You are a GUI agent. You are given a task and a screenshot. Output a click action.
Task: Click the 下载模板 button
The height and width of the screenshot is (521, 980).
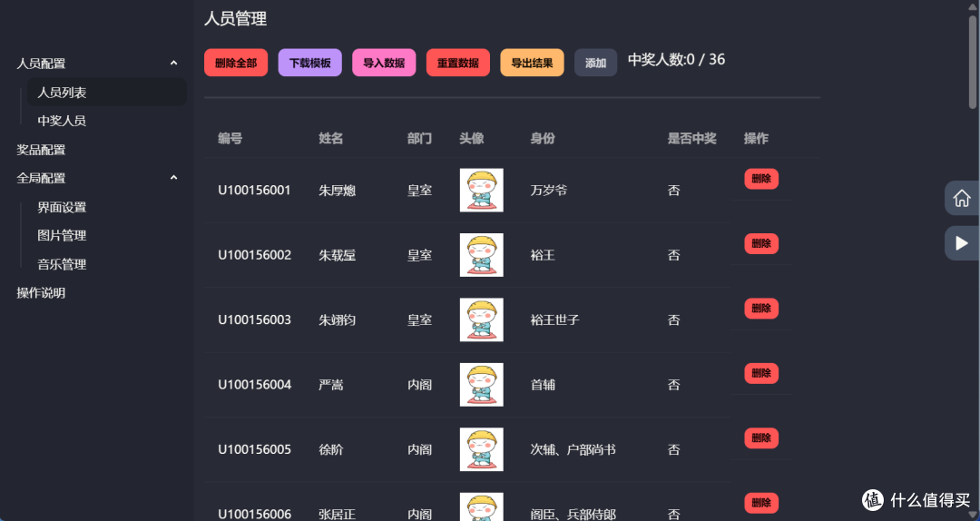(x=310, y=63)
